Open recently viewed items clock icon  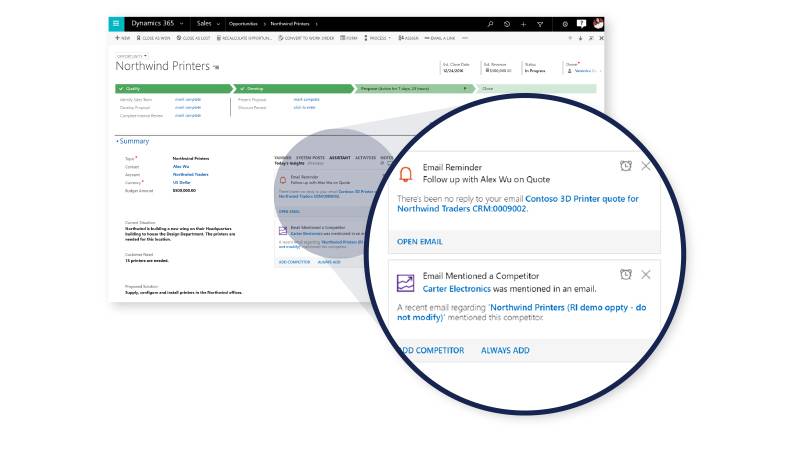(507, 24)
